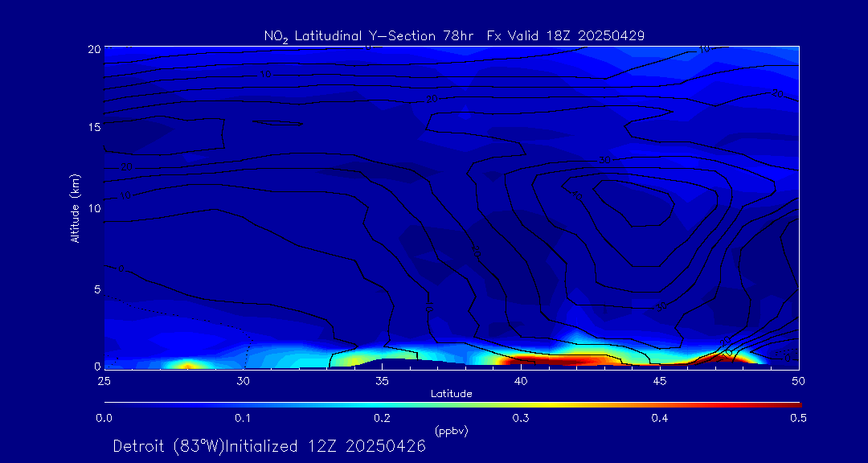The width and height of the screenshot is (868, 463).
Task: Click the small surface NO2 hotspot at latitude 28
Action: tap(187, 365)
